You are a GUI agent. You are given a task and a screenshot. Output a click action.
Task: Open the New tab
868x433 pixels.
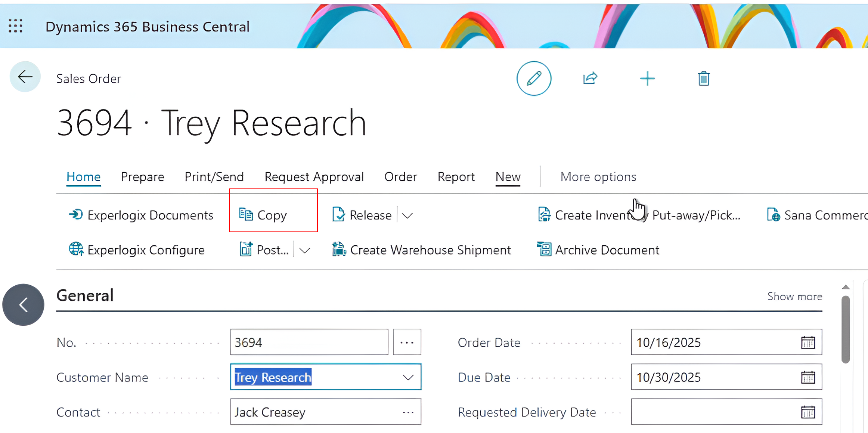[508, 176]
